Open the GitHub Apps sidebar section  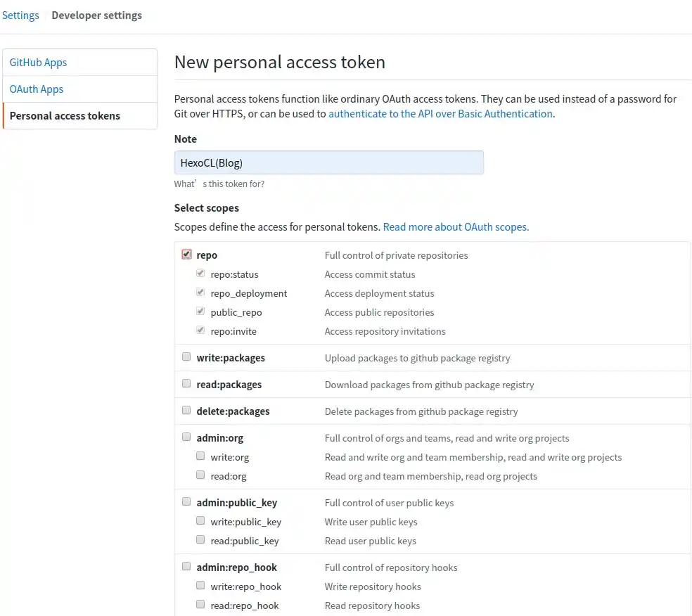tap(37, 62)
